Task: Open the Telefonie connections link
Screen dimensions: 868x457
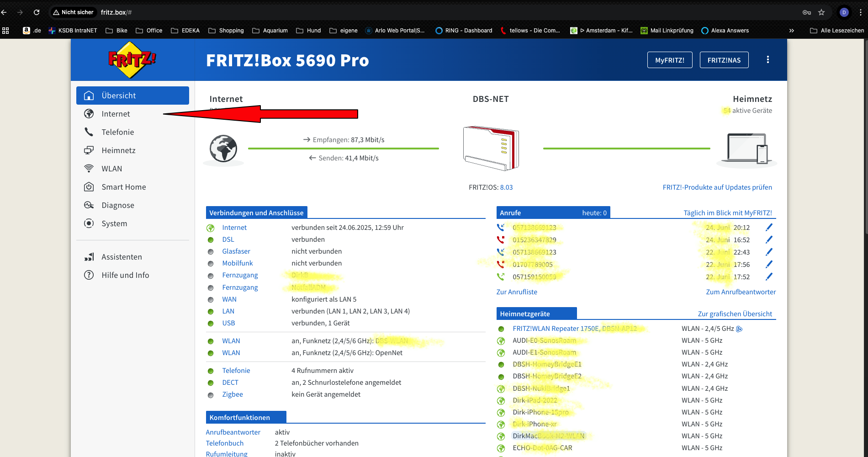Action: coord(236,371)
